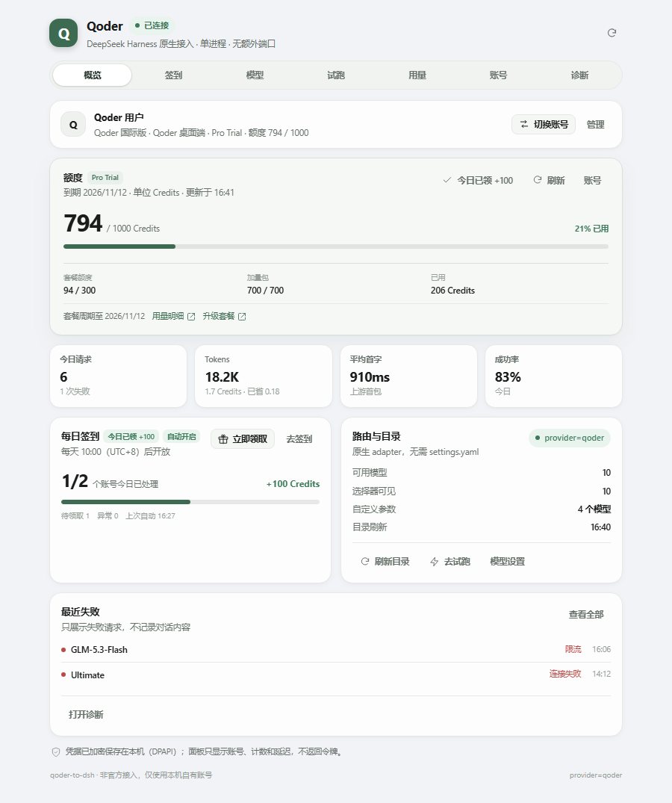Screen dimensions: 672x803
Task: Open the 模型 tab
Action: pos(255,75)
